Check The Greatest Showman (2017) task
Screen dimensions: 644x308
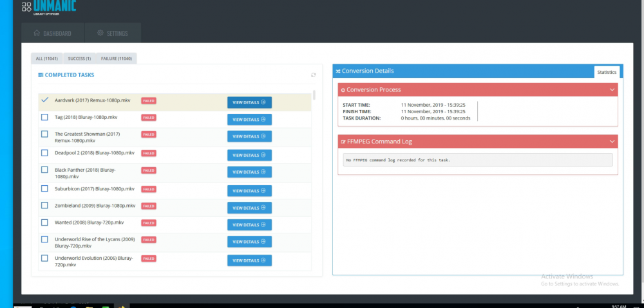pyautogui.click(x=44, y=134)
